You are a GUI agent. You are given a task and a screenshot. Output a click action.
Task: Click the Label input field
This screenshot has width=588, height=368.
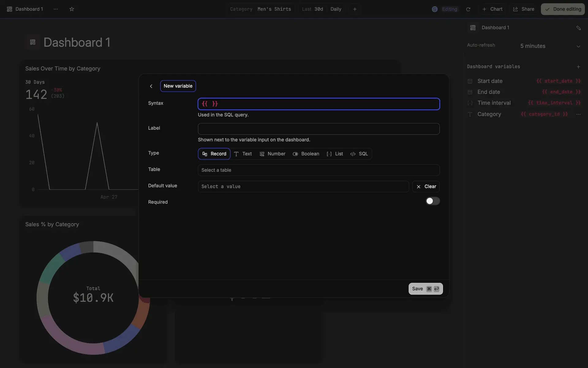pyautogui.click(x=318, y=129)
